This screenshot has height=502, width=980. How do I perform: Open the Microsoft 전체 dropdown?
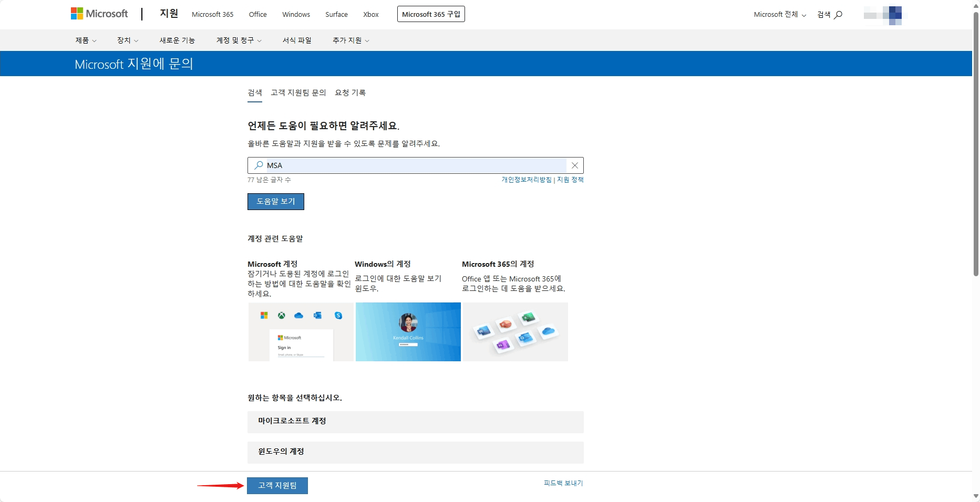(x=780, y=15)
